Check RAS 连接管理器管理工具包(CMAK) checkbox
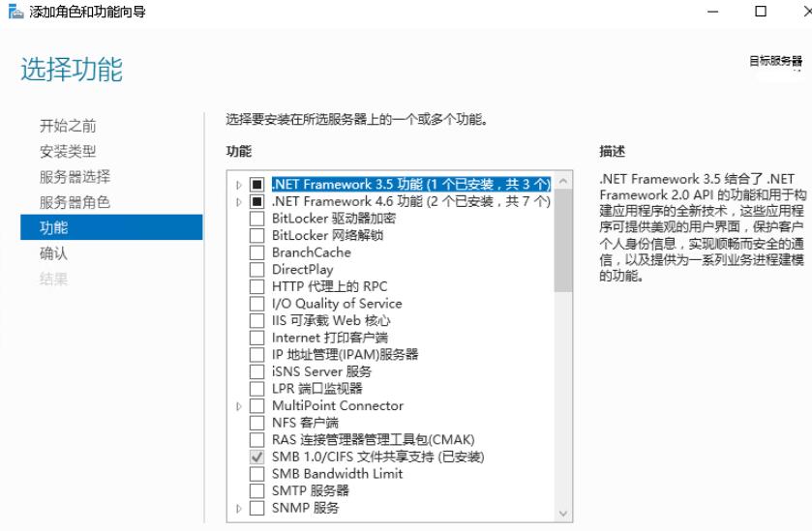Screen dimensions: 812x531 [256, 440]
